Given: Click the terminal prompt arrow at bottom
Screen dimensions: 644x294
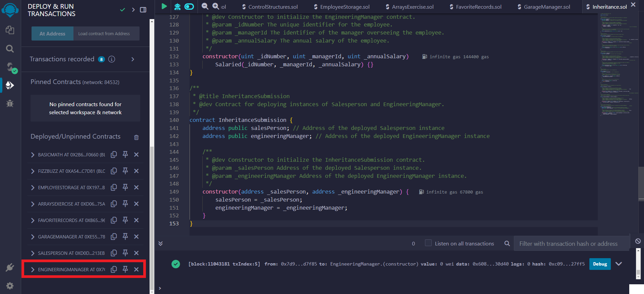Looking at the screenshot, I should click(x=160, y=288).
